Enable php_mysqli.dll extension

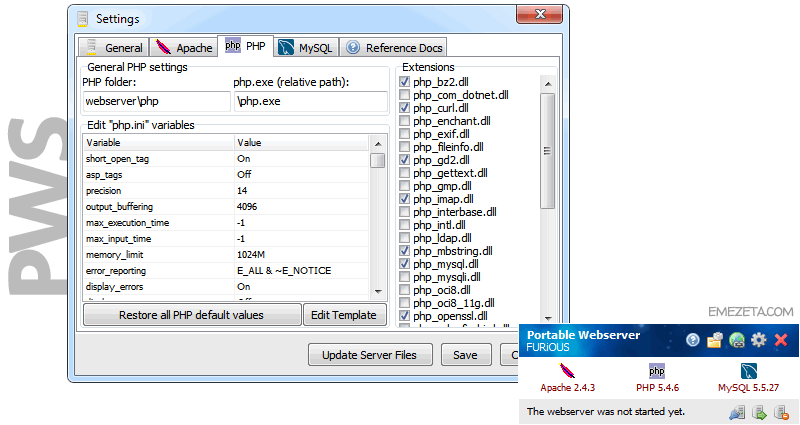point(405,277)
